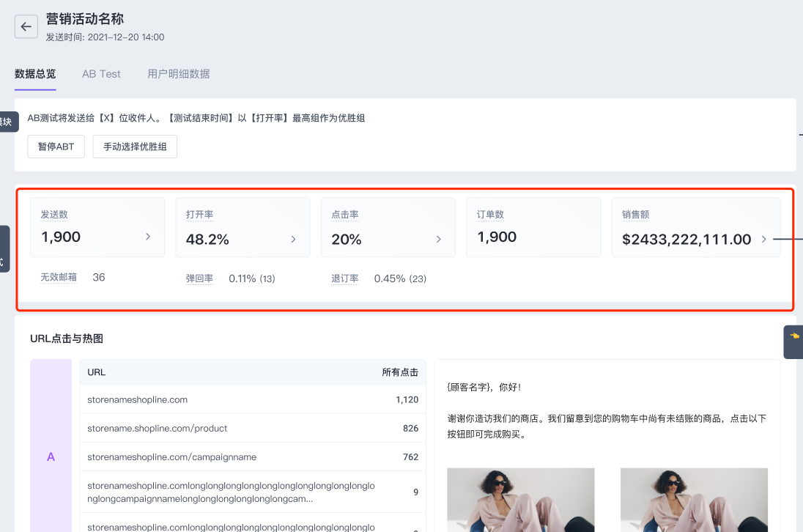Viewport: 803px width, 532px height.
Task: Select the purple A variant block
Action: pos(51,457)
